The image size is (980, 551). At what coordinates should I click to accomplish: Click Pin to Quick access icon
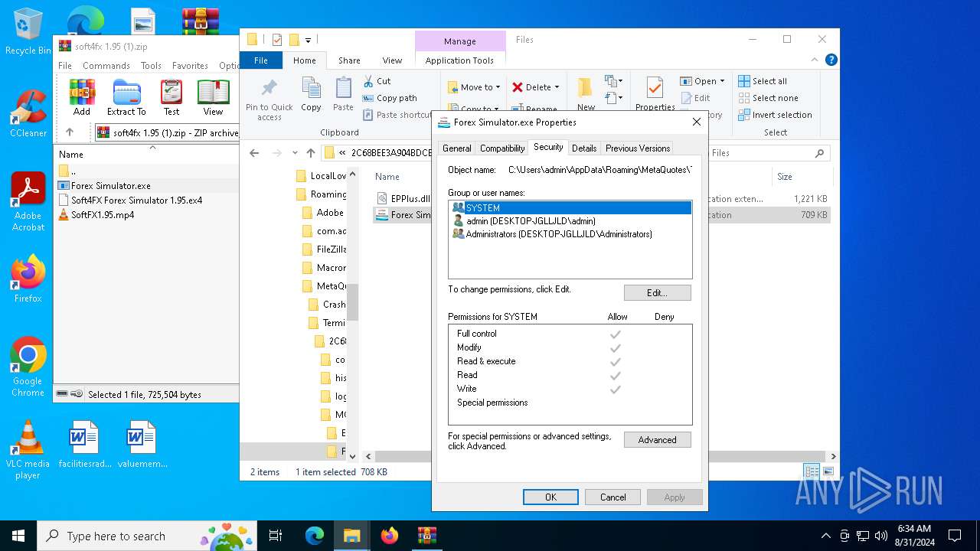point(269,99)
